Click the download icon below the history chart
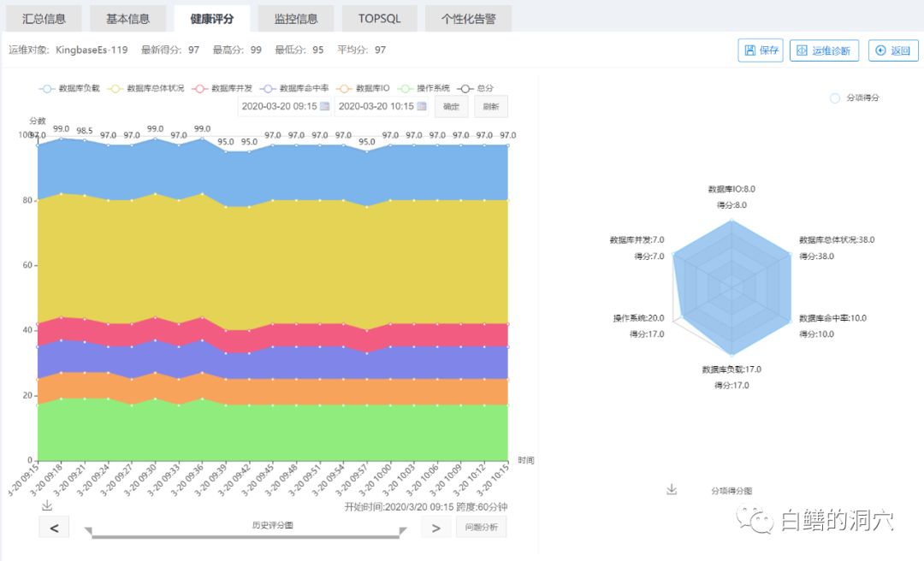 coord(47,505)
